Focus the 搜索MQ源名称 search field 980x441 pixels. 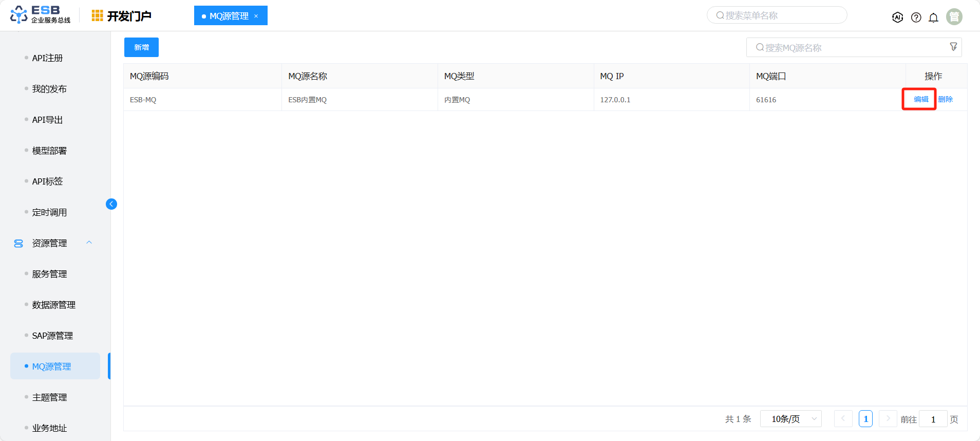tap(847, 48)
